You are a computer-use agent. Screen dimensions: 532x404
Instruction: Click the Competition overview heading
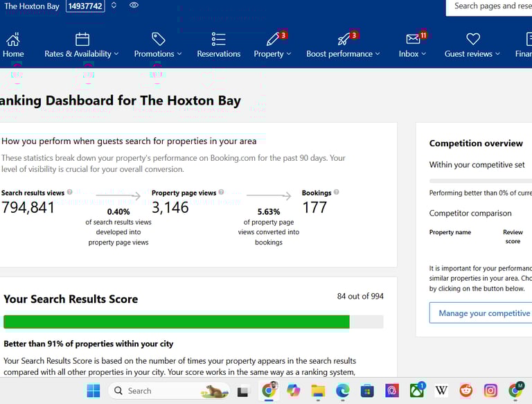(476, 143)
